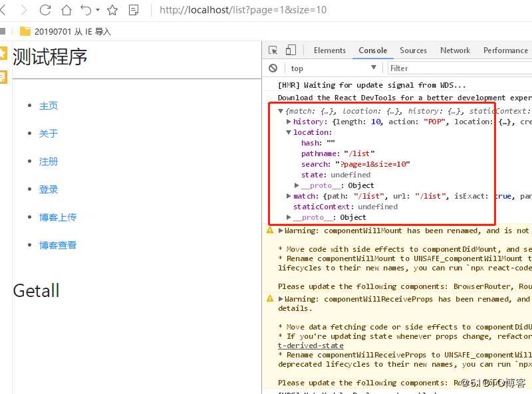
Task: Collapse the location property
Action: click(x=289, y=132)
